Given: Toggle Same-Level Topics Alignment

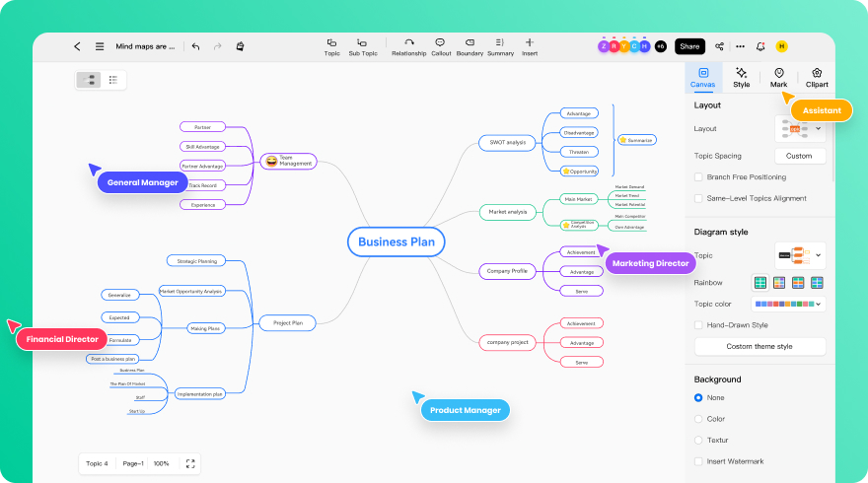Looking at the screenshot, I should (x=699, y=198).
